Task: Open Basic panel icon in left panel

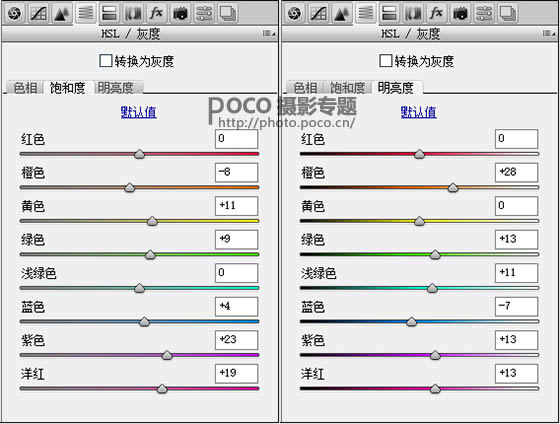Action: [15, 13]
